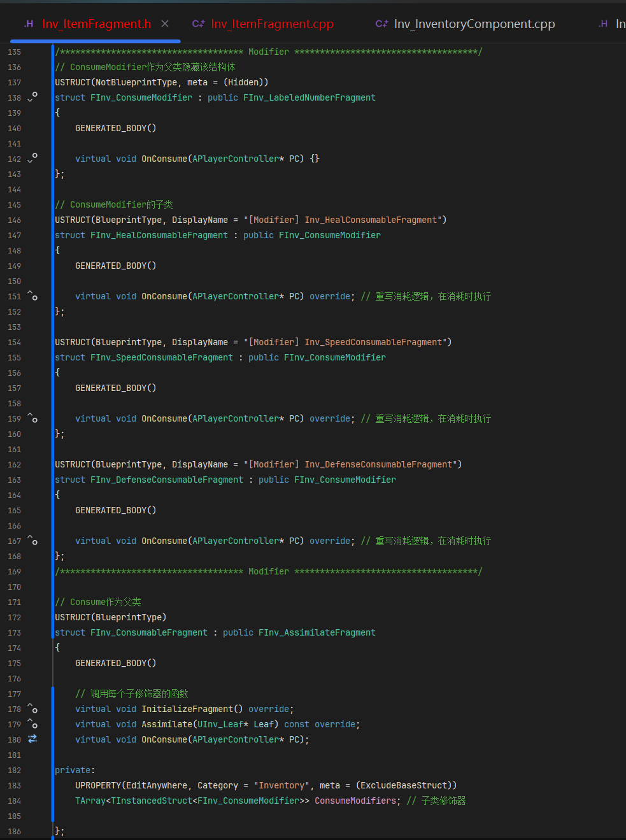Click the derived-types gutter icon on line 138

tap(32, 97)
